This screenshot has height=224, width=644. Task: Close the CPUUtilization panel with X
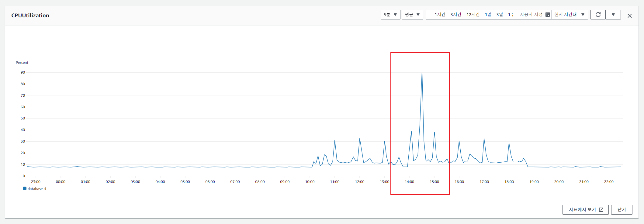click(x=629, y=16)
